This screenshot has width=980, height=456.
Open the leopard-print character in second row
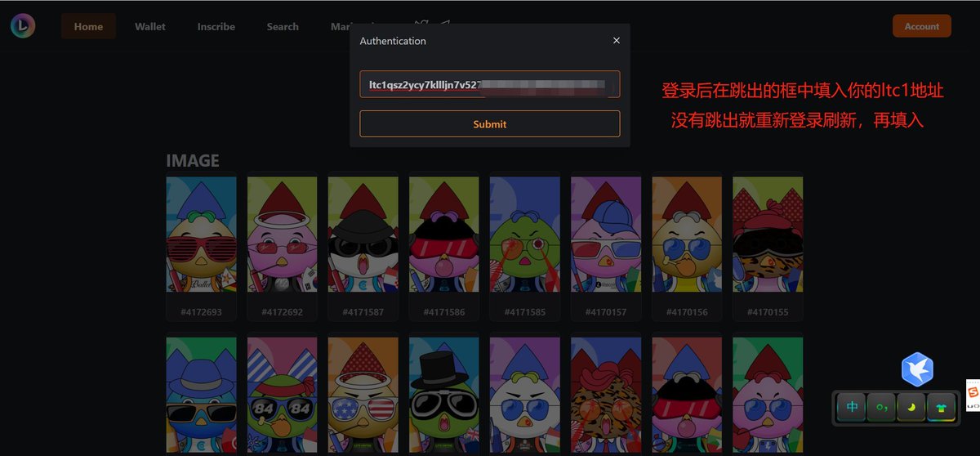[x=605, y=396]
